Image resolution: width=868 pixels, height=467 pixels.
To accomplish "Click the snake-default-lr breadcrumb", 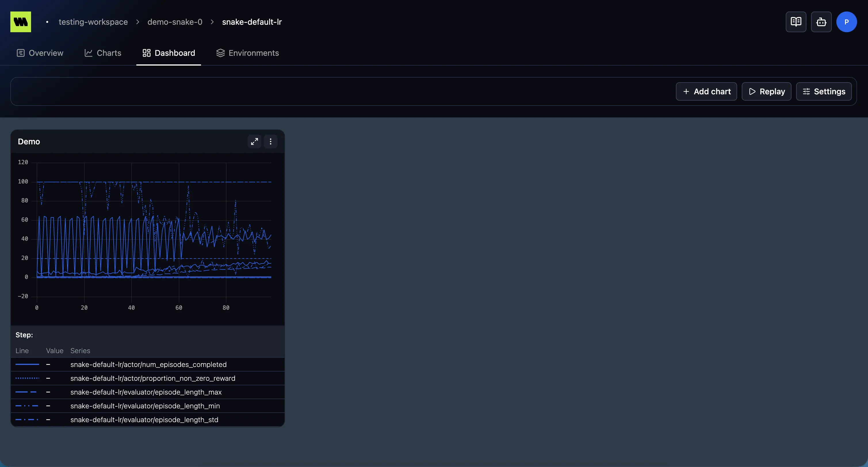I will click(x=252, y=22).
